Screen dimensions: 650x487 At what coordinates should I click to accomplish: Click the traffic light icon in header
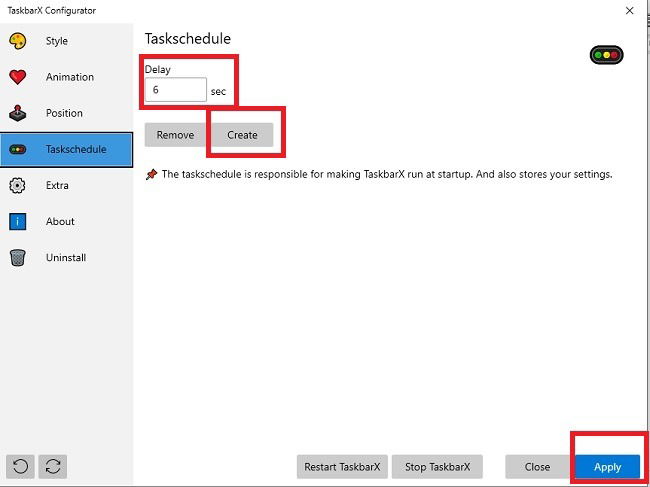(606, 55)
